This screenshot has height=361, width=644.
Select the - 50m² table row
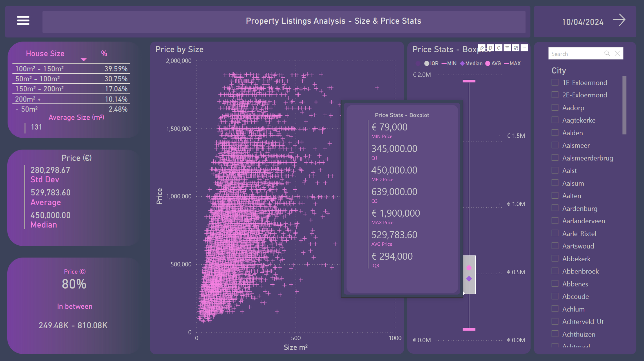click(x=71, y=109)
